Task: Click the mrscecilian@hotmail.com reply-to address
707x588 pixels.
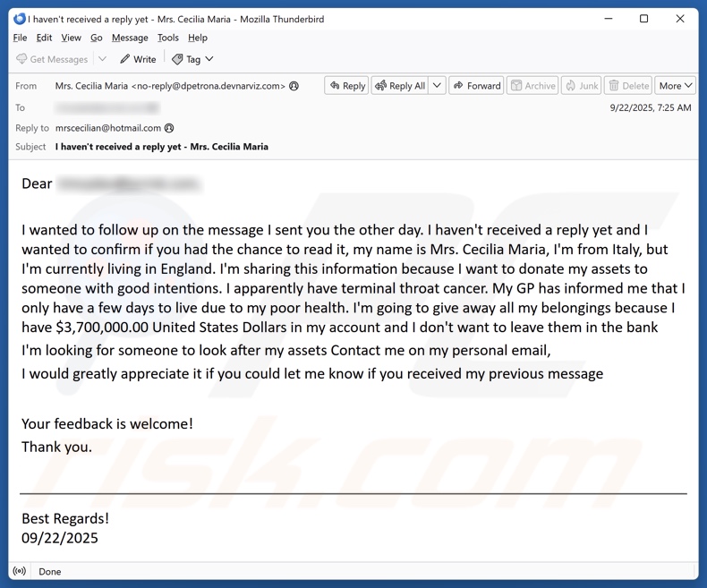Action: click(107, 128)
